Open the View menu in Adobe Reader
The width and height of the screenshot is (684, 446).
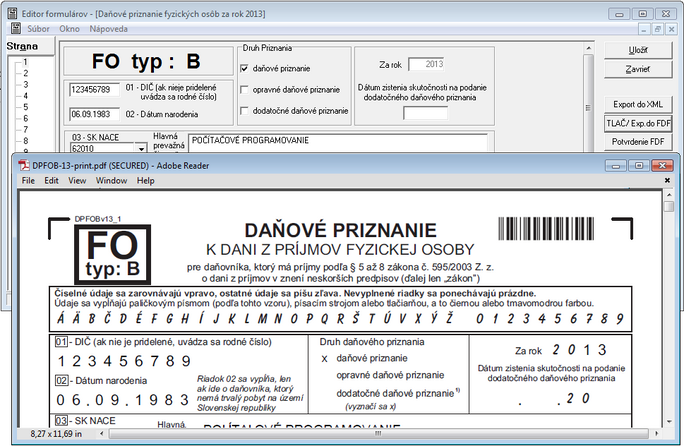pyautogui.click(x=77, y=181)
